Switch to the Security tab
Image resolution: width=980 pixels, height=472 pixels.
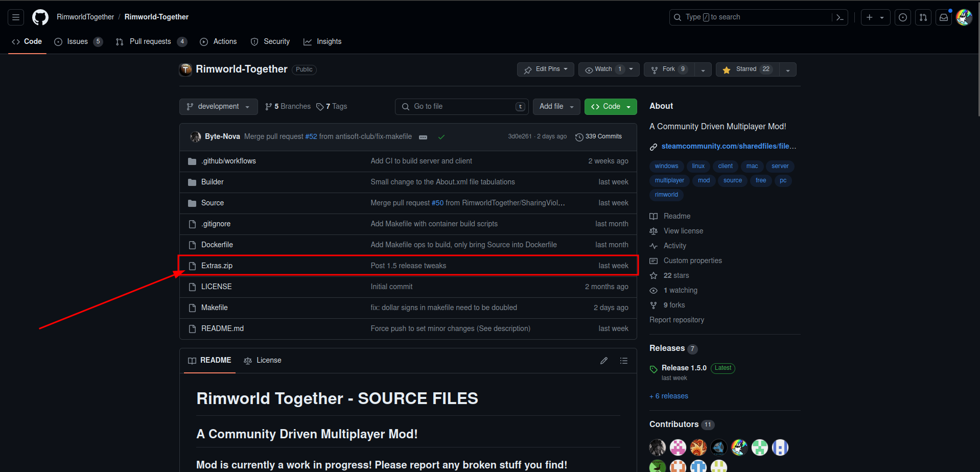click(270, 41)
